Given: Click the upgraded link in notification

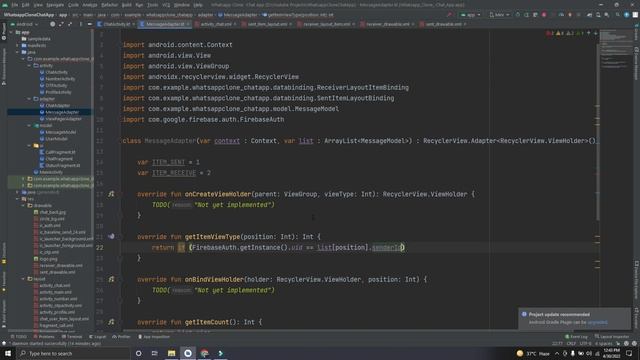Looking at the screenshot, I should click(597, 322).
